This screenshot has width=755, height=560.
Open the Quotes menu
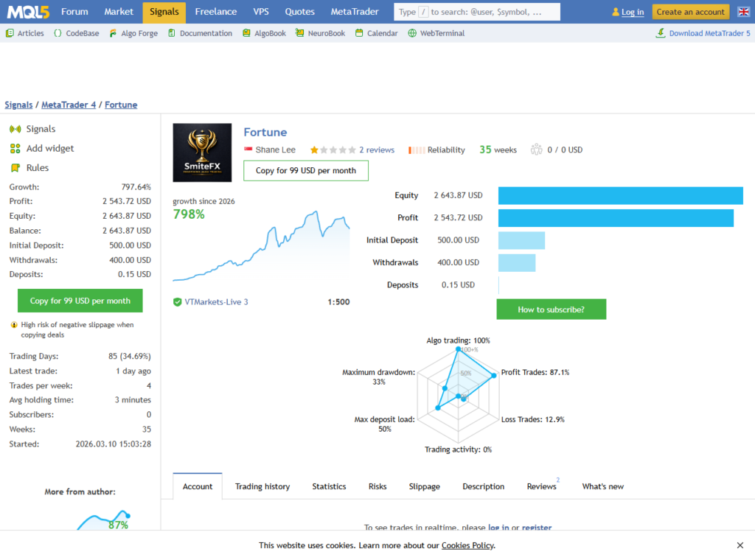[299, 12]
